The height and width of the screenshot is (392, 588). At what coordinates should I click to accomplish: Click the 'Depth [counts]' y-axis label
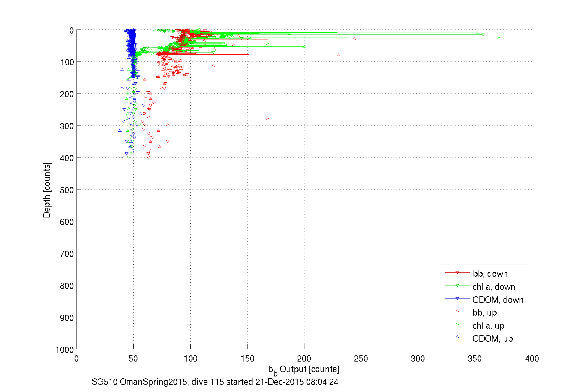[47, 190]
